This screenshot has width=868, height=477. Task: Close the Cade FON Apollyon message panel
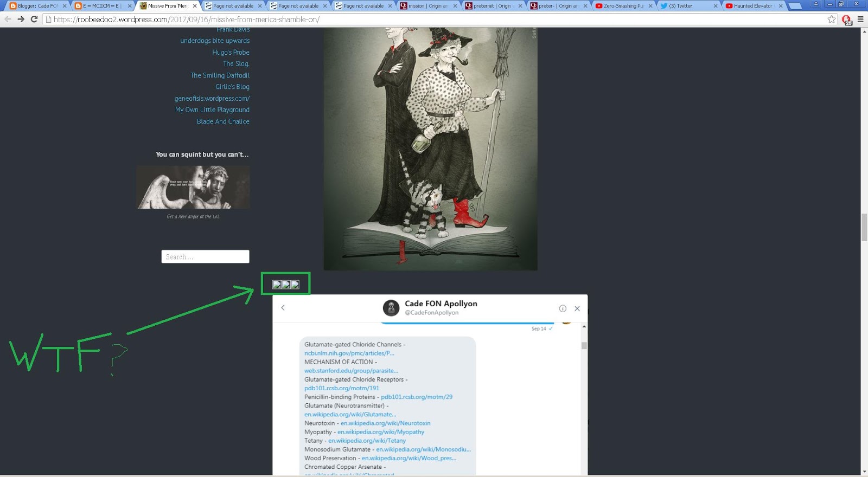click(577, 308)
